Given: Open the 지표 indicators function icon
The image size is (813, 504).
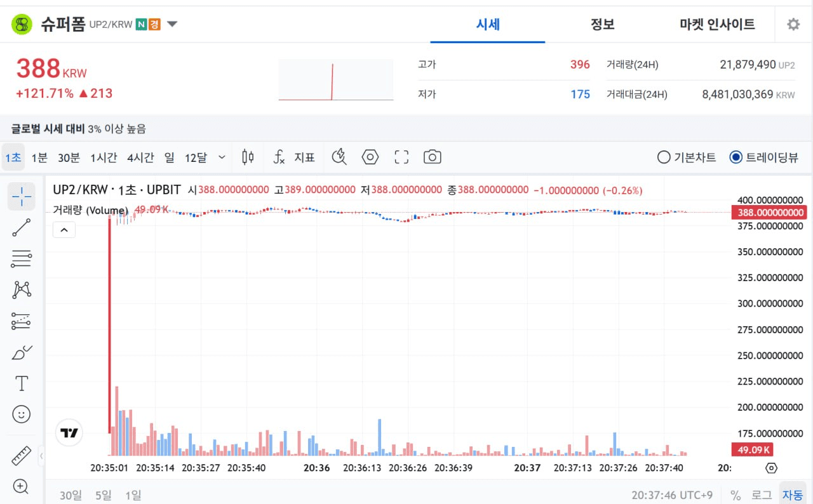Looking at the screenshot, I should coord(279,157).
